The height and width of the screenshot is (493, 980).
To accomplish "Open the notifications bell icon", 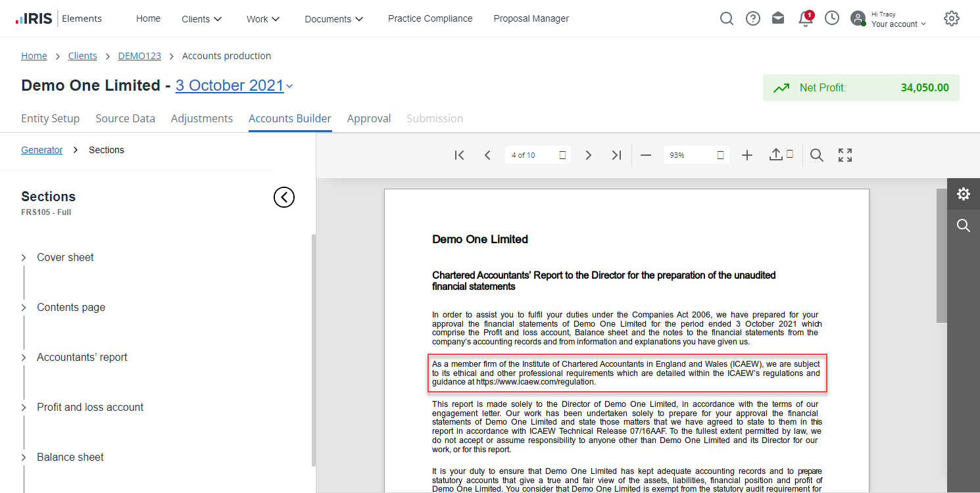I will coord(805,18).
